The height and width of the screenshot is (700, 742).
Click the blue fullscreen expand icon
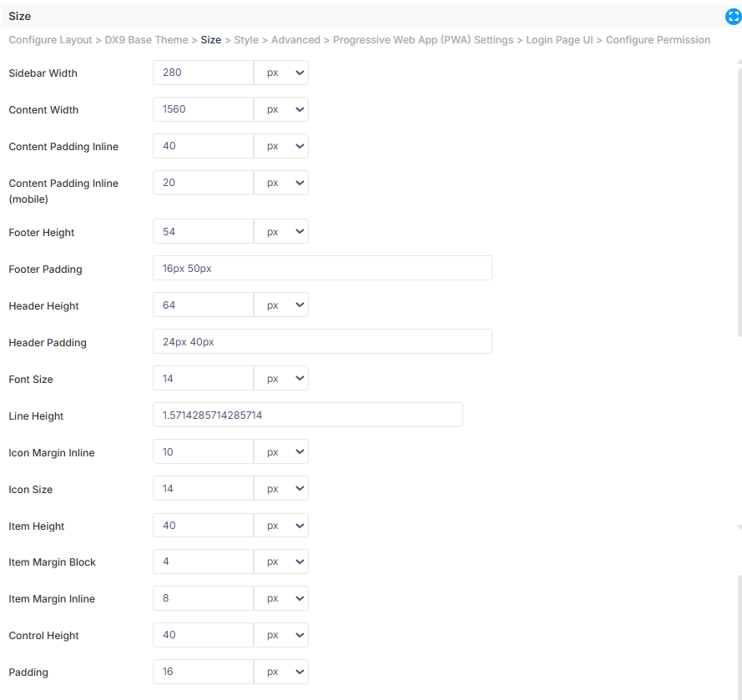pos(733,17)
